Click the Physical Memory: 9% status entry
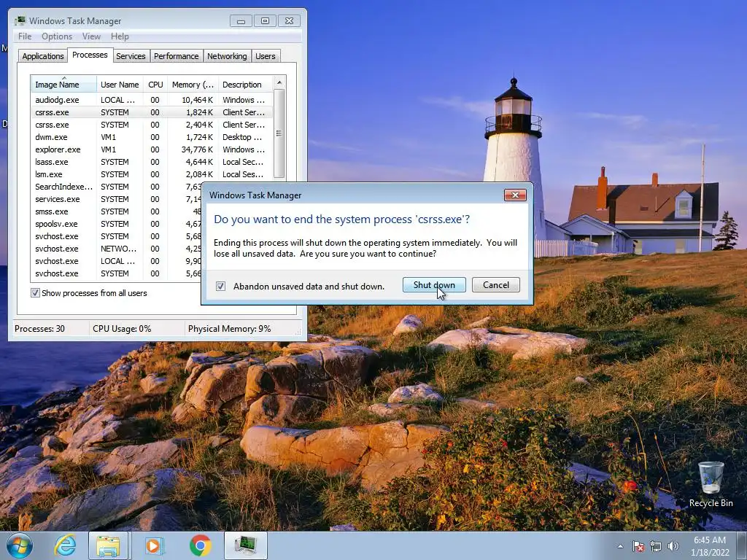Image resolution: width=747 pixels, height=560 pixels. click(229, 329)
